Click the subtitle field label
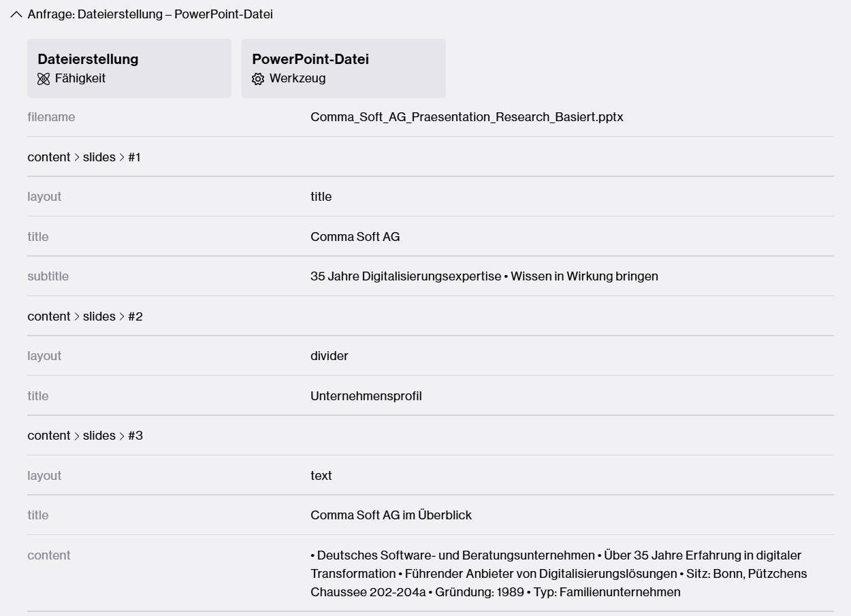The width and height of the screenshot is (851, 616). pyautogui.click(x=48, y=276)
